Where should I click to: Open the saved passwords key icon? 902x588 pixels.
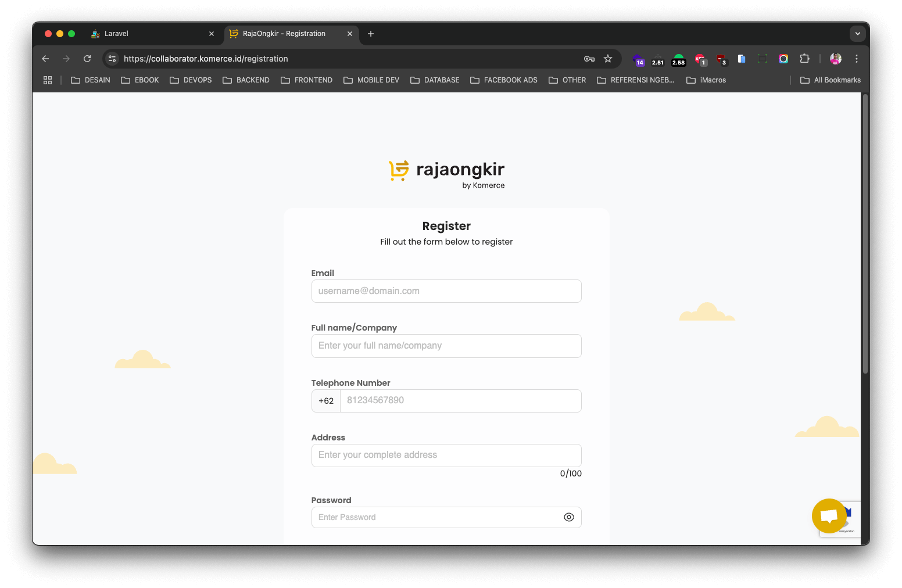click(x=589, y=59)
